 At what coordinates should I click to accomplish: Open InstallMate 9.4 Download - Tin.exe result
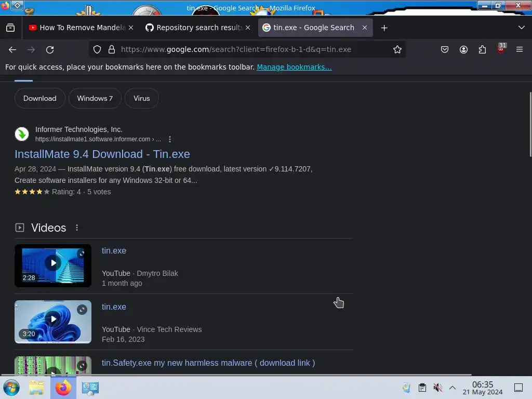[102, 154]
